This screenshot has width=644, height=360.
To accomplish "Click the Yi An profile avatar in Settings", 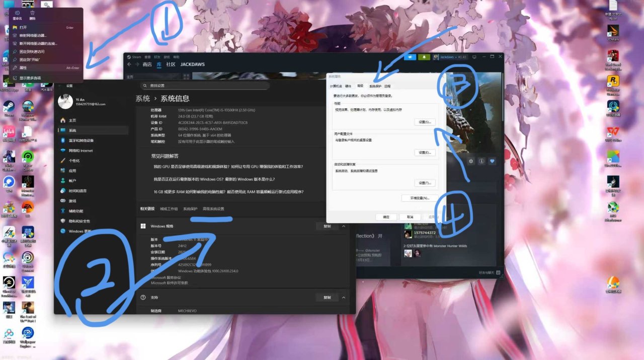I will click(x=65, y=102).
